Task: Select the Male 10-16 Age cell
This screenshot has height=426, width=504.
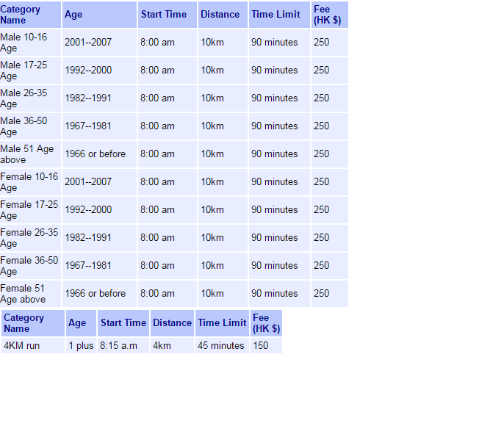Action: 30,43
